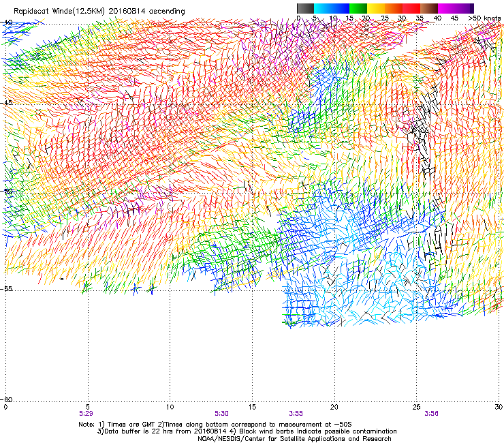
Task: Click the '5:30' swath time label
Action: point(222,414)
